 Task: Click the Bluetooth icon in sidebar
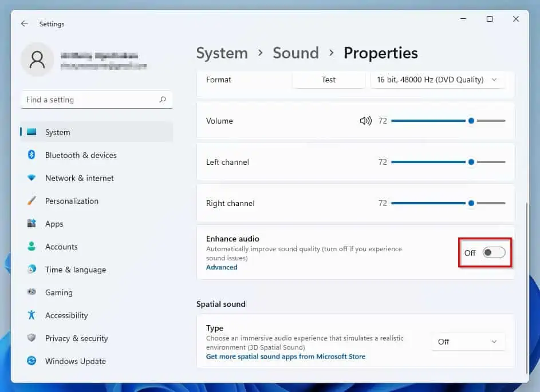(x=31, y=155)
